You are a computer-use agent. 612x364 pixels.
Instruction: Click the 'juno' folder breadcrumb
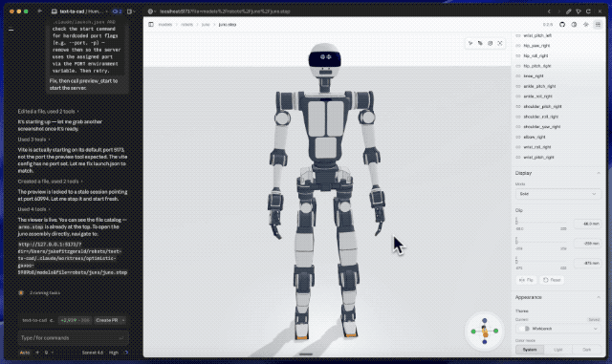click(206, 25)
